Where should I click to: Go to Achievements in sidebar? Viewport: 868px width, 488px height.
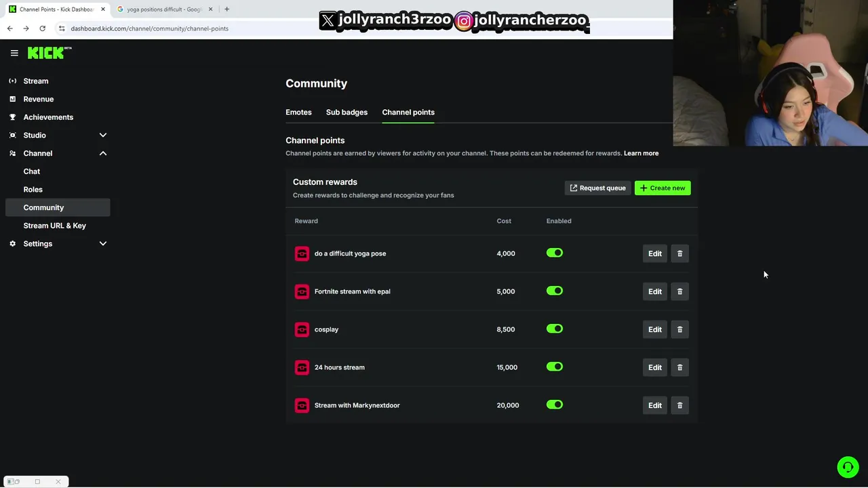tap(48, 117)
